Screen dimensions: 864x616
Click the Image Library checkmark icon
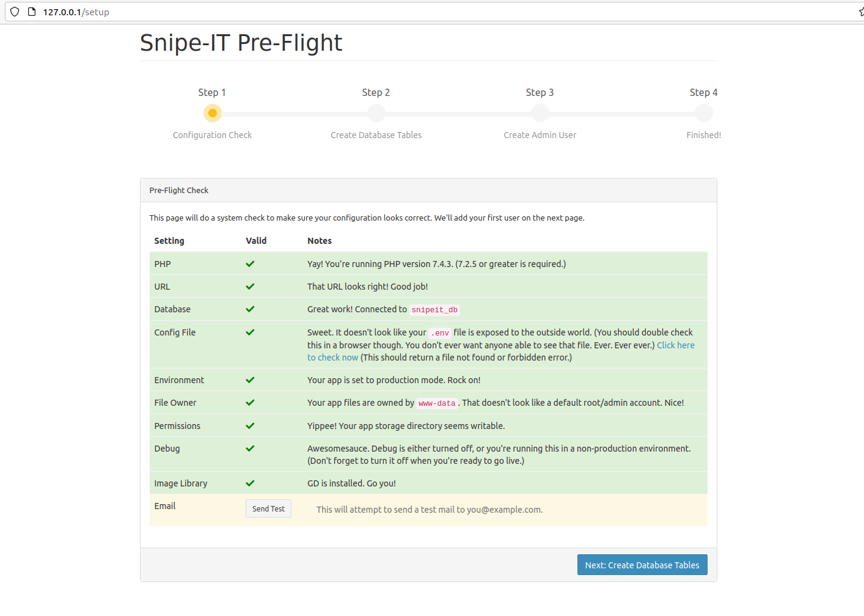(x=250, y=483)
